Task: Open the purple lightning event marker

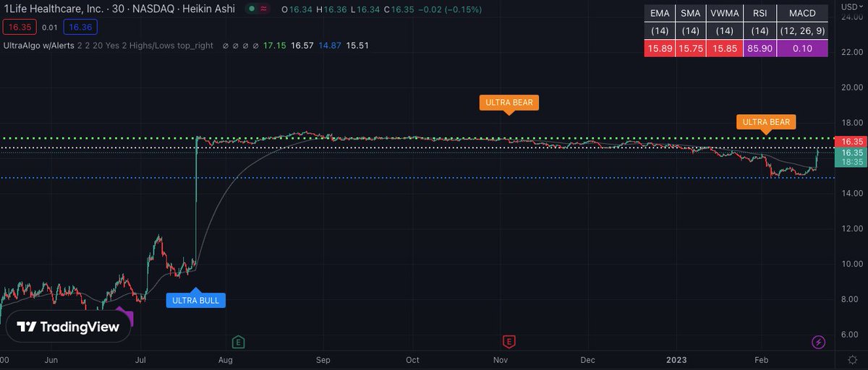Action: click(x=819, y=341)
